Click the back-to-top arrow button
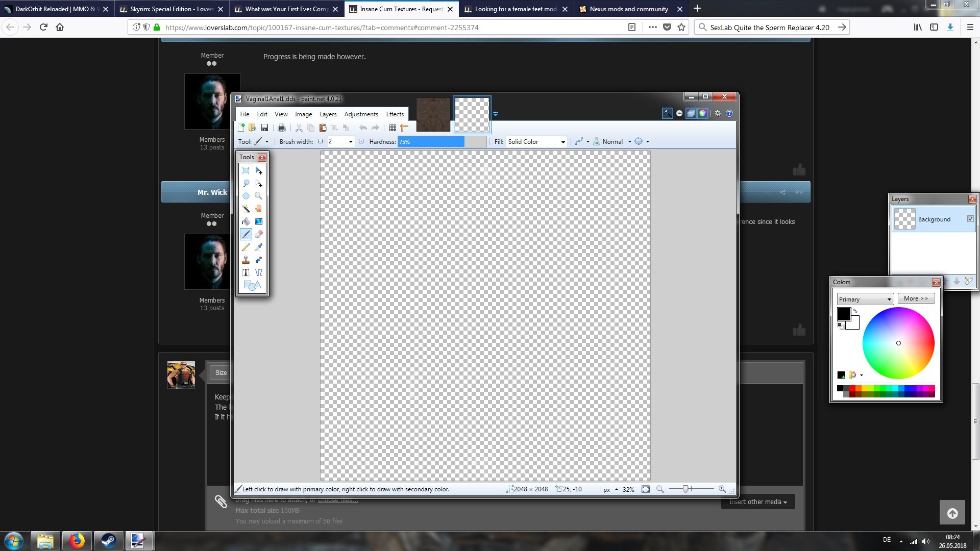 point(952,513)
